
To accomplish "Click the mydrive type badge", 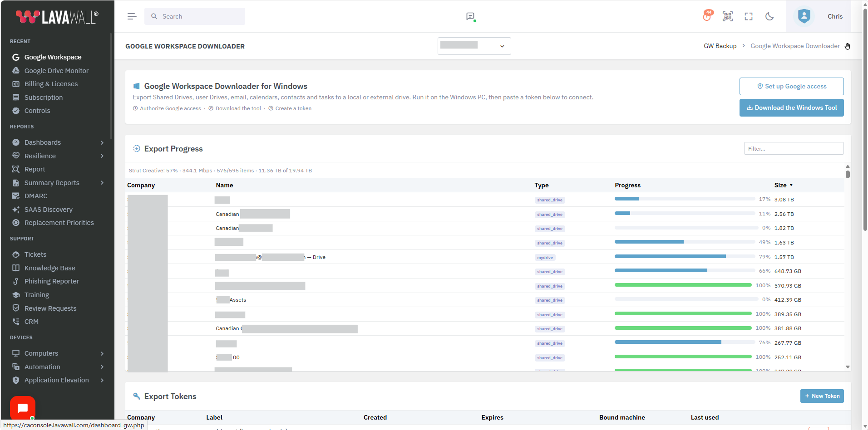I will click(x=545, y=258).
